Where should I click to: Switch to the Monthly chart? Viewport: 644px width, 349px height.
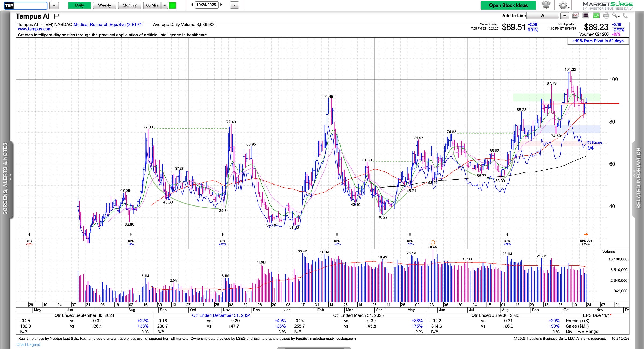(x=130, y=5)
